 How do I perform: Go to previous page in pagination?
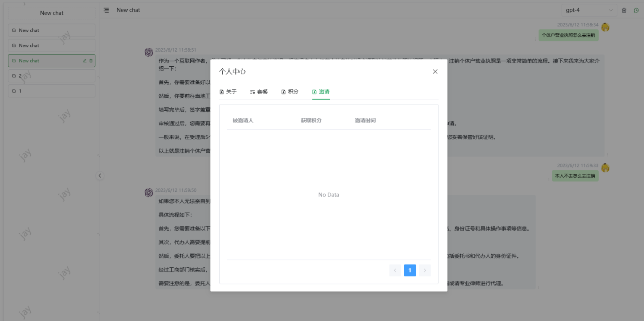(395, 270)
